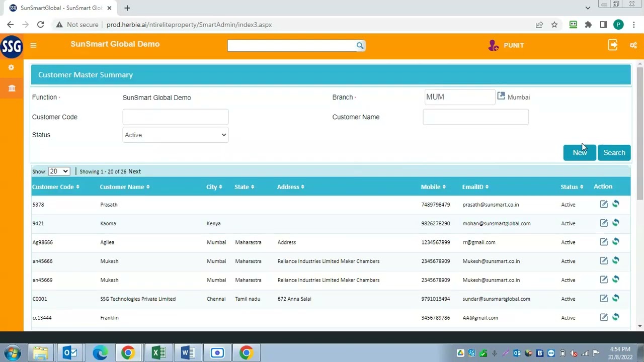Click city cell Kenya

click(x=213, y=223)
